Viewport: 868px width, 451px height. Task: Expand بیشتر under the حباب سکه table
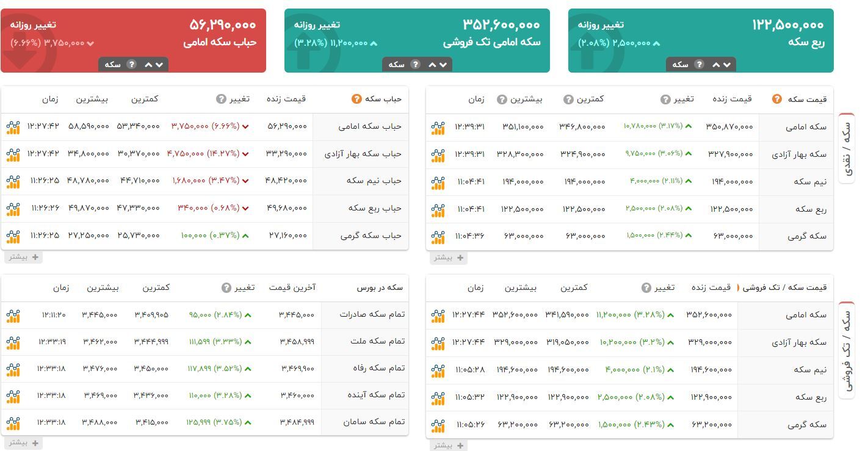pos(24,257)
